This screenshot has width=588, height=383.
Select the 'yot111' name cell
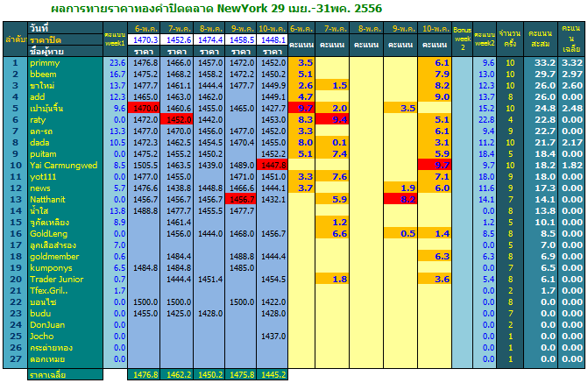pos(66,177)
